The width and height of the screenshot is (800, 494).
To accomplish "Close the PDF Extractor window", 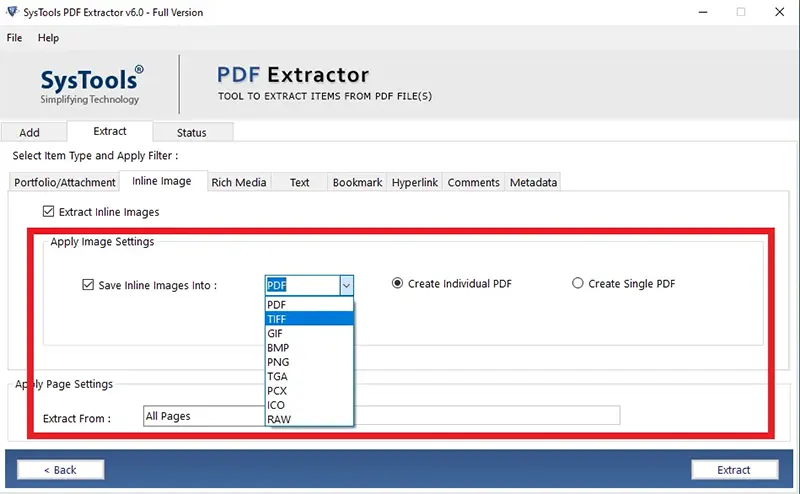I will (780, 12).
